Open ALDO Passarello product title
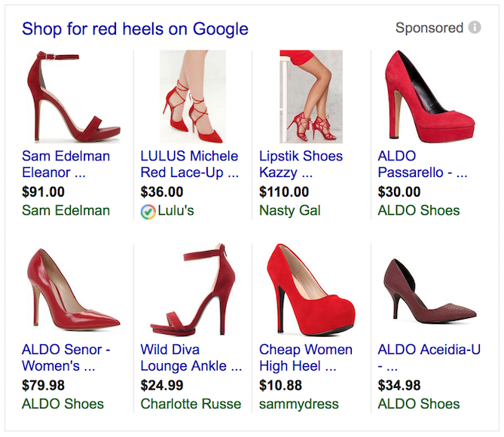Screen dimensions: 504x437 pyautogui.click(x=423, y=164)
